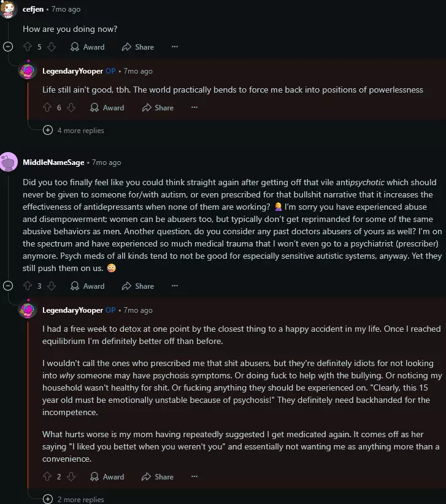
Task: Open MiddleNameSage's user profile link
Action: click(54, 162)
